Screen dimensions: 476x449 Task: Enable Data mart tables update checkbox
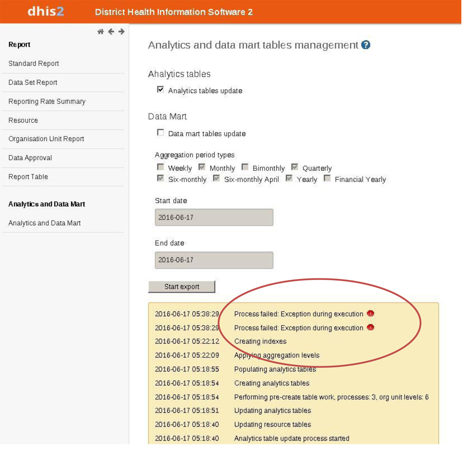pos(161,133)
